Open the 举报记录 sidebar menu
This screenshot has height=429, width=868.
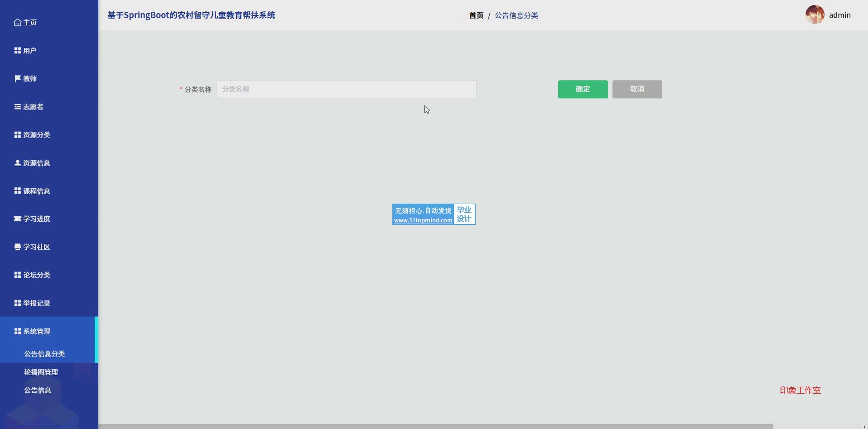tap(36, 303)
